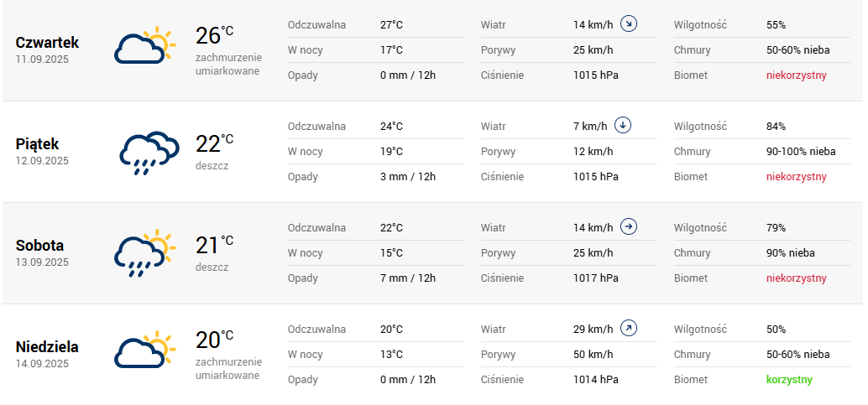
Task: Click Sunday's 50 km/h gusts value
Action: tap(593, 355)
